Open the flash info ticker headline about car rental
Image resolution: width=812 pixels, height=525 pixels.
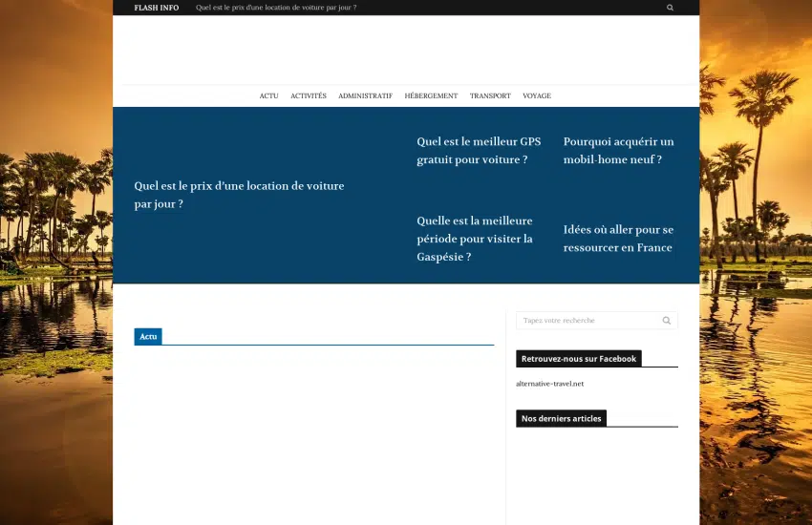tap(275, 8)
